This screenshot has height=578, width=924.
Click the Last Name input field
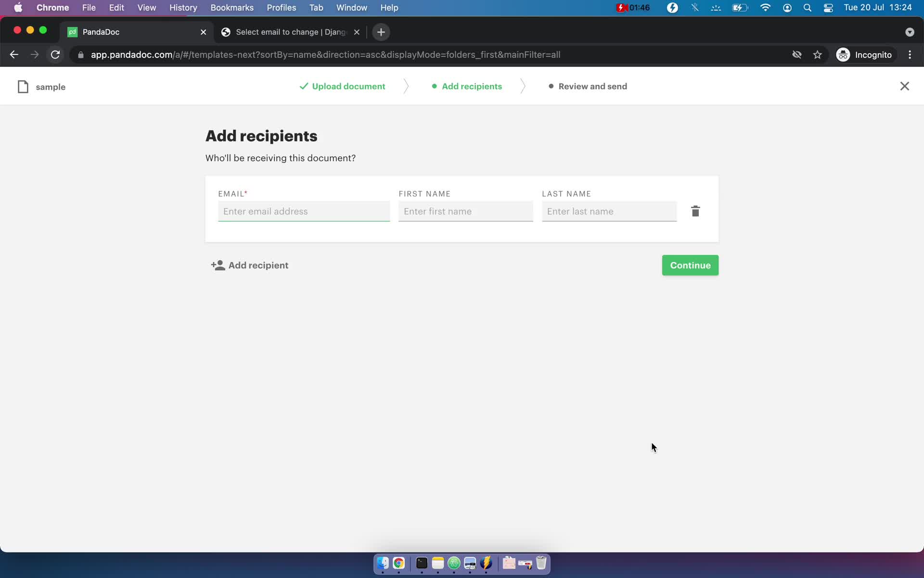(x=609, y=211)
